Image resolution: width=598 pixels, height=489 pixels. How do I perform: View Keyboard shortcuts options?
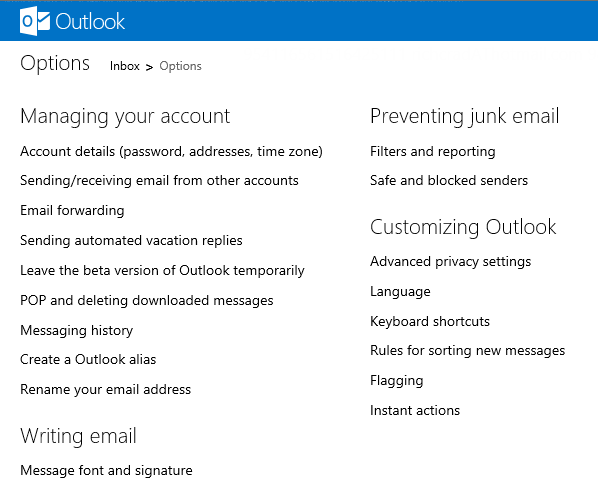[430, 322]
